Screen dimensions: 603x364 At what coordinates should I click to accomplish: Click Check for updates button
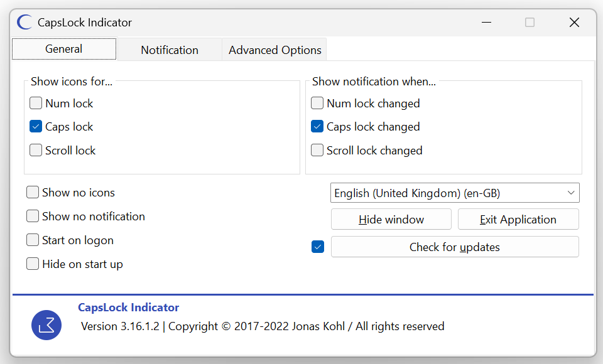(x=455, y=247)
